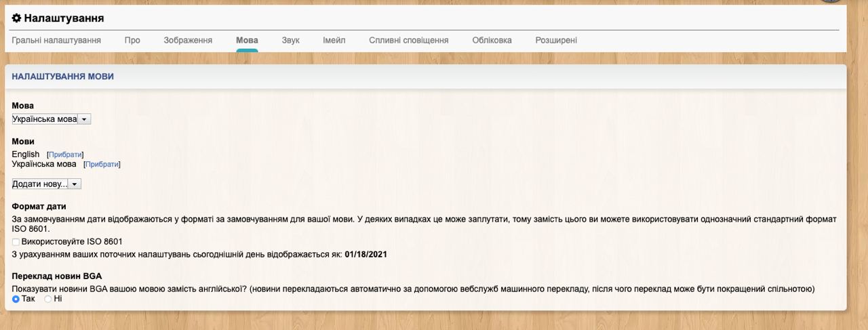Open the Обліковка tab
The height and width of the screenshot is (330, 868).
[x=492, y=40]
